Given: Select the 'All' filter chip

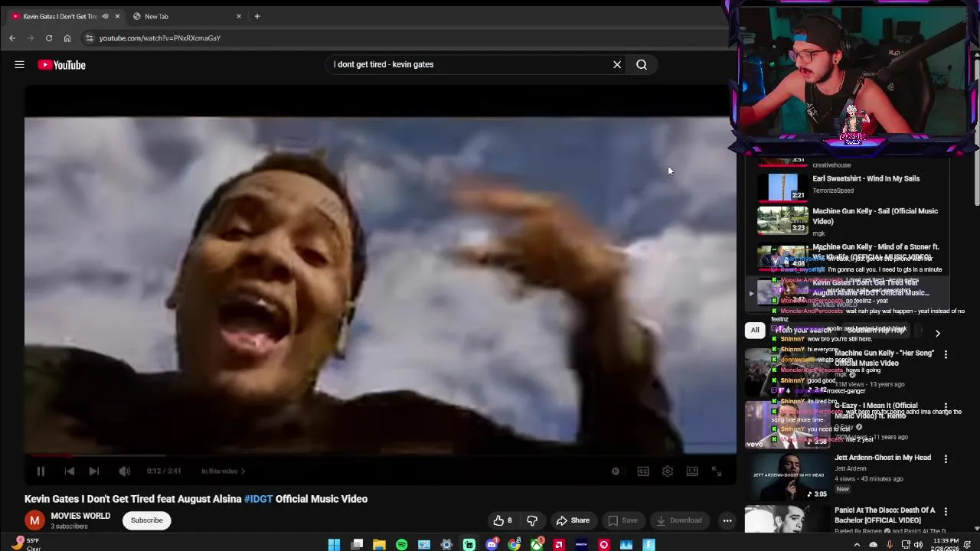Looking at the screenshot, I should (755, 330).
